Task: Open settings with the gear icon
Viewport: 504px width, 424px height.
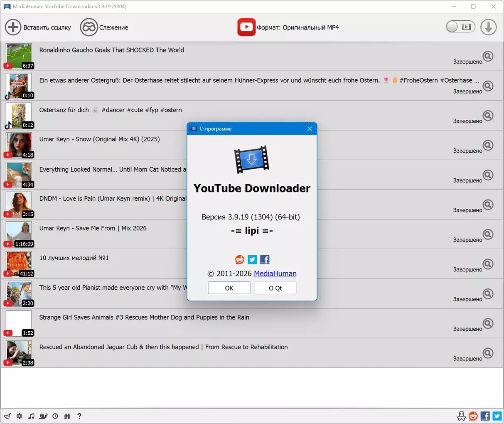Action: [x=20, y=416]
